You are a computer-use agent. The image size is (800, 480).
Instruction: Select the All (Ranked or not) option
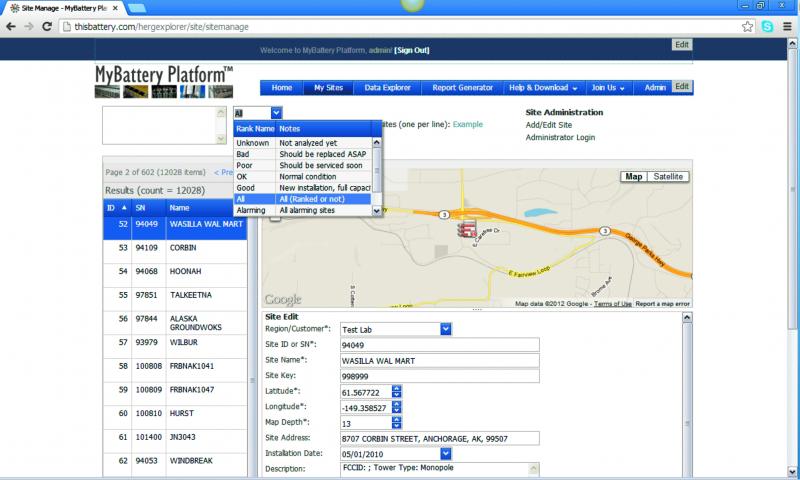(x=303, y=199)
